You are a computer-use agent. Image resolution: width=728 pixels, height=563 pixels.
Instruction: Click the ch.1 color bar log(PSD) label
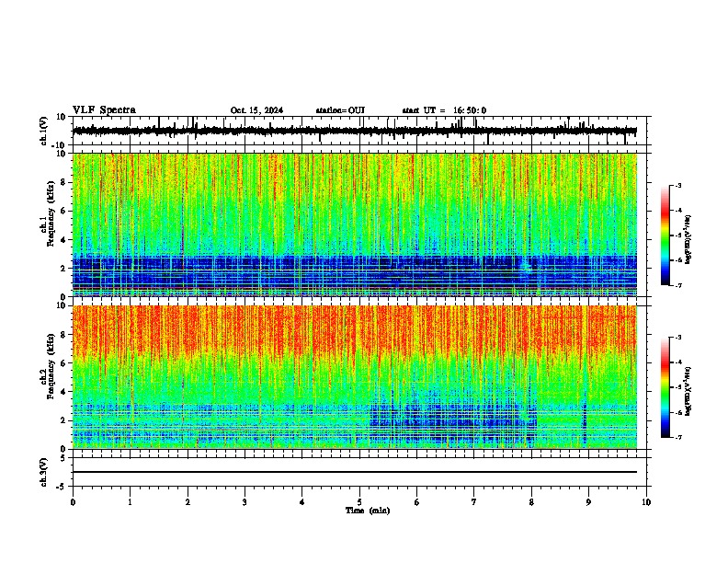[688, 239]
